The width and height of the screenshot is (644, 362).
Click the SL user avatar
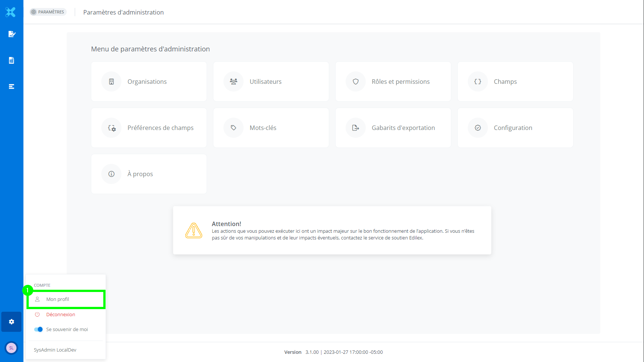[11, 348]
